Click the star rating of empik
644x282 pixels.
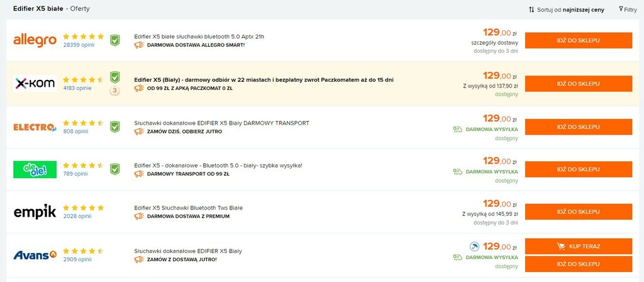[84, 208]
